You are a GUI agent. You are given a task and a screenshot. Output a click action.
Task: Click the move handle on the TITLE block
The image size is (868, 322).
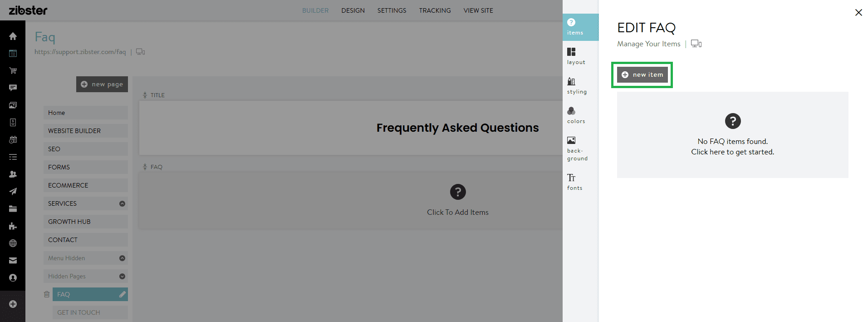pyautogui.click(x=145, y=95)
